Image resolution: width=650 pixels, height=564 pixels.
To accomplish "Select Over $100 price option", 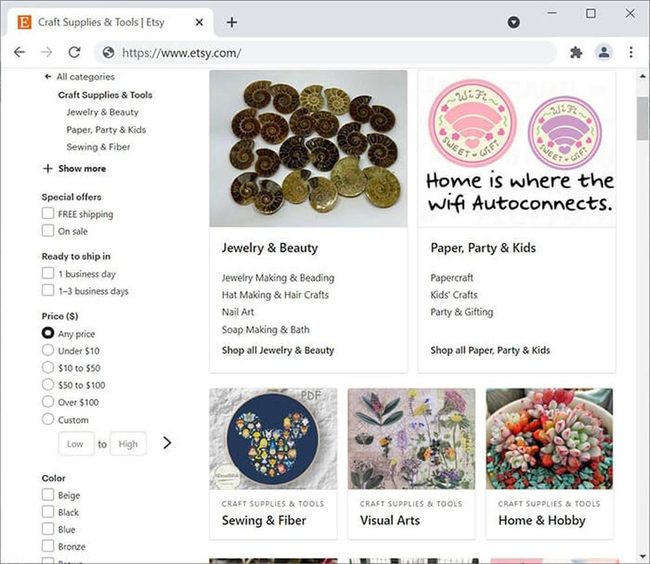I will click(x=48, y=402).
